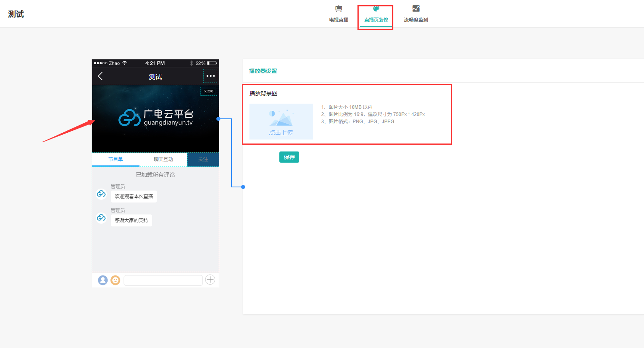The image size is (644, 348).
Task: Click the chat message input field
Action: point(163,280)
